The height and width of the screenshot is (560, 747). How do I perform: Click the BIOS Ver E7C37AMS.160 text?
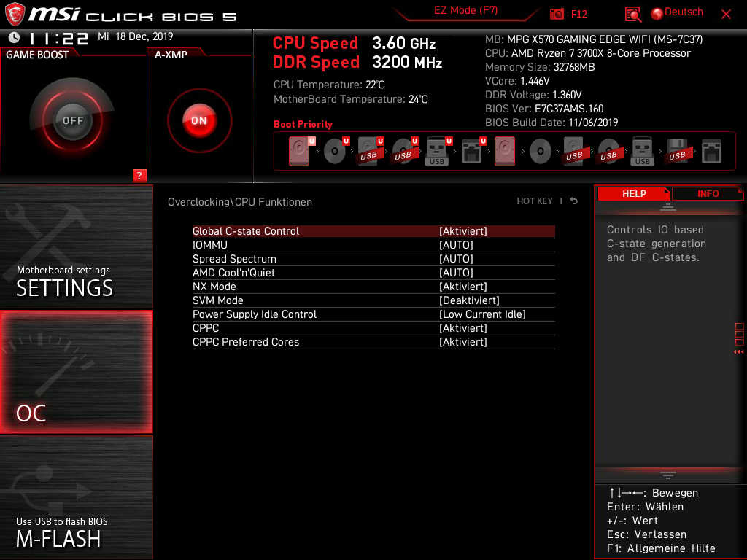pyautogui.click(x=544, y=109)
